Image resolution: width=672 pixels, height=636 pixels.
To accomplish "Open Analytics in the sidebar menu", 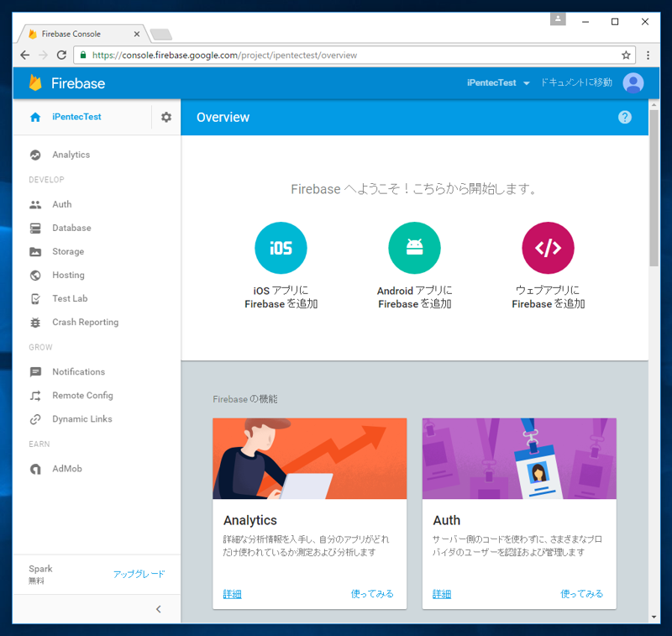I will click(x=71, y=155).
